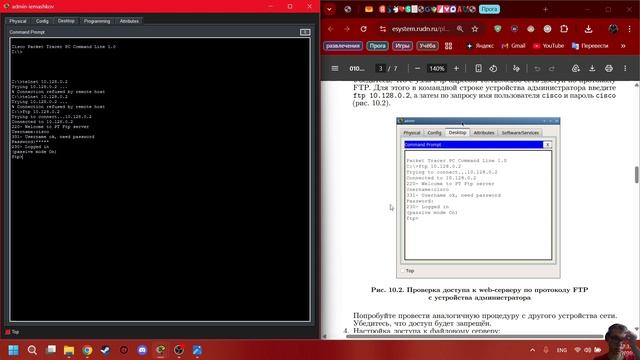Click the PDF page number field

click(x=380, y=69)
